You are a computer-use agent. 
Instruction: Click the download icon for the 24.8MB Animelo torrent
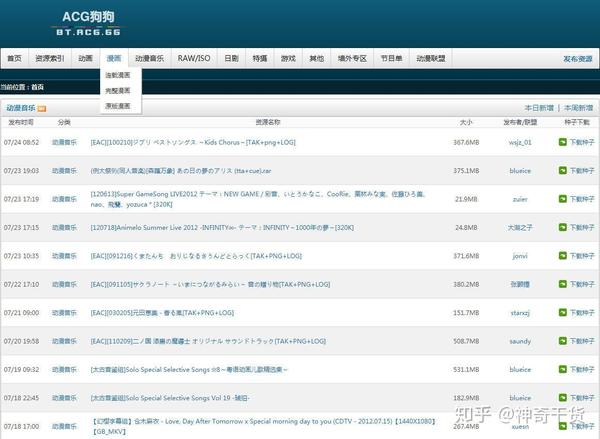click(562, 227)
